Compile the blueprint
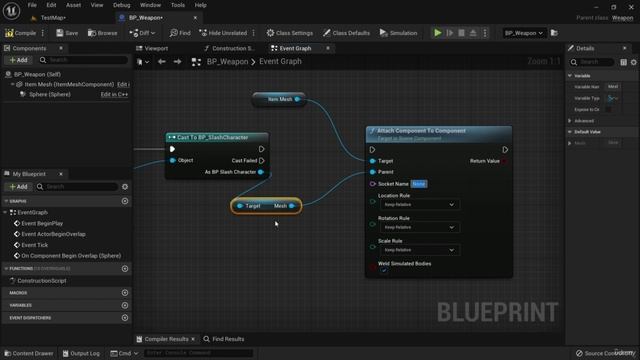The image size is (640, 360). click(x=21, y=33)
